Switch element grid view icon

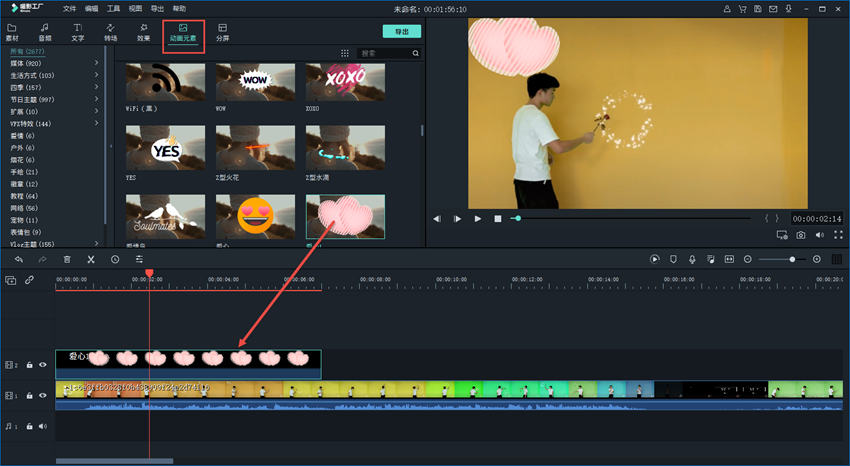pyautogui.click(x=345, y=53)
